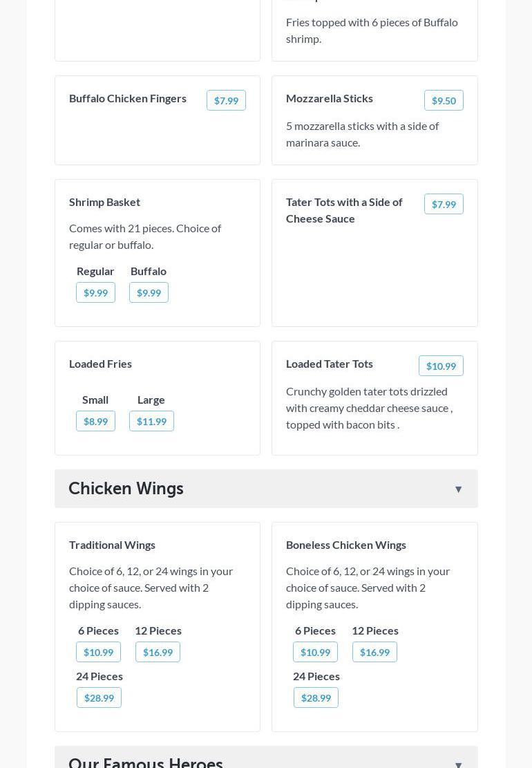The height and width of the screenshot is (768, 532).
Task: Pick 12 Pieces Traditional Wings for $16.99
Action: coord(158,652)
